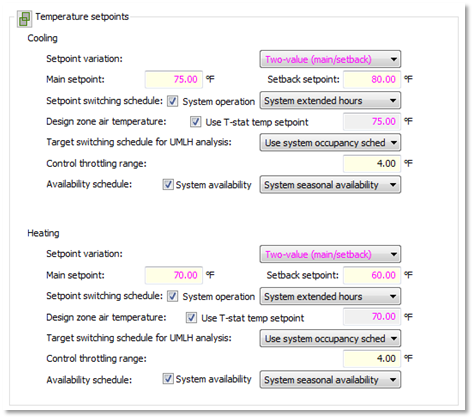Click Heating Main setpoint field 70.00

coord(174,275)
